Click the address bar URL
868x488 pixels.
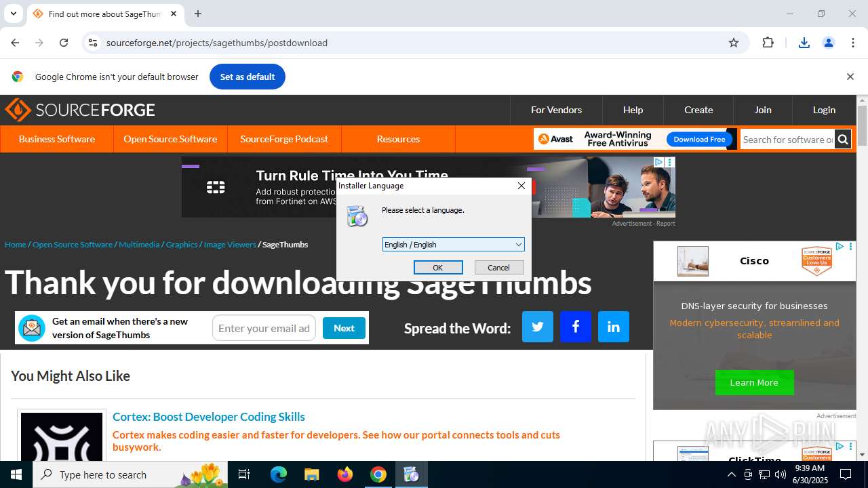217,43
